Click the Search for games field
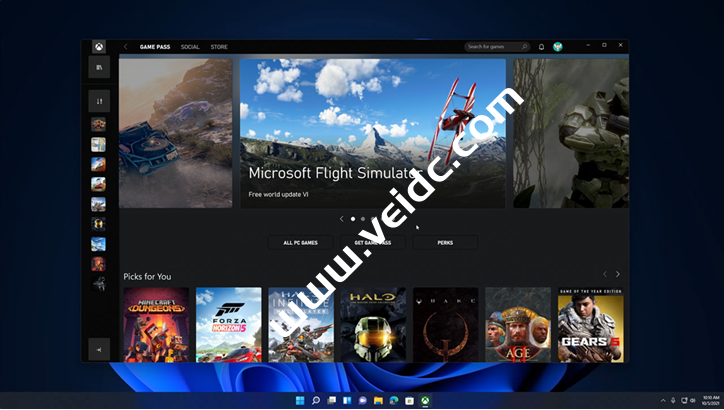Image resolution: width=724 pixels, height=410 pixels. pos(497,47)
